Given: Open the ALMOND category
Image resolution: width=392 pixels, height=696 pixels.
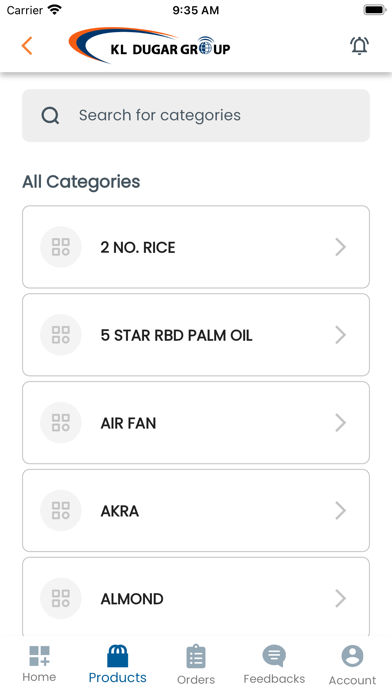Looking at the screenshot, I should (196, 597).
